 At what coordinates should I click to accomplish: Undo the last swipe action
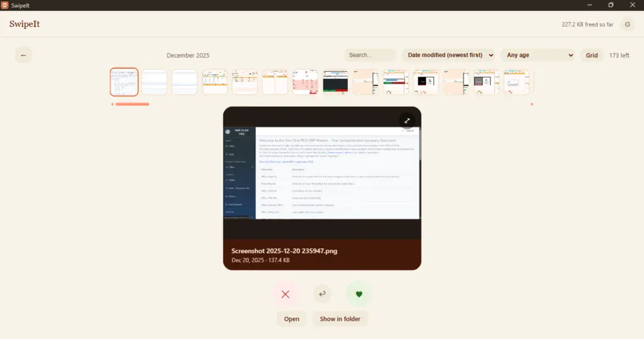click(323, 294)
